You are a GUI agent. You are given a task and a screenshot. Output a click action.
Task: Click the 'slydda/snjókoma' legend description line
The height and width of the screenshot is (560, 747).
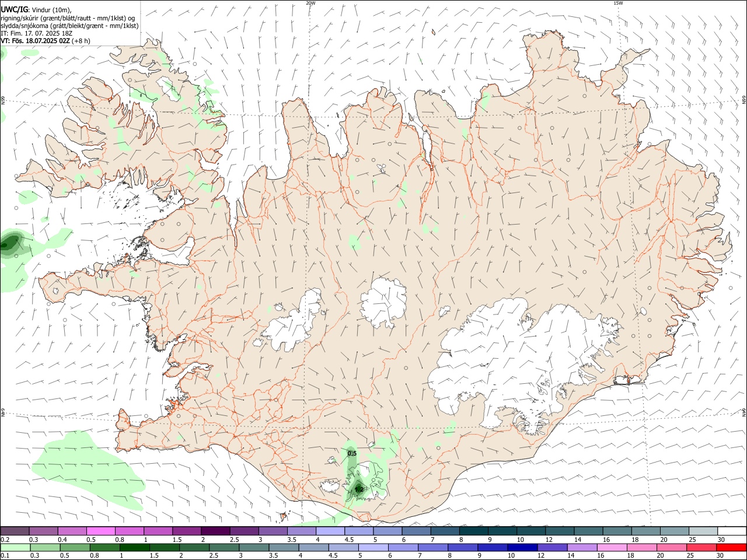point(70,26)
